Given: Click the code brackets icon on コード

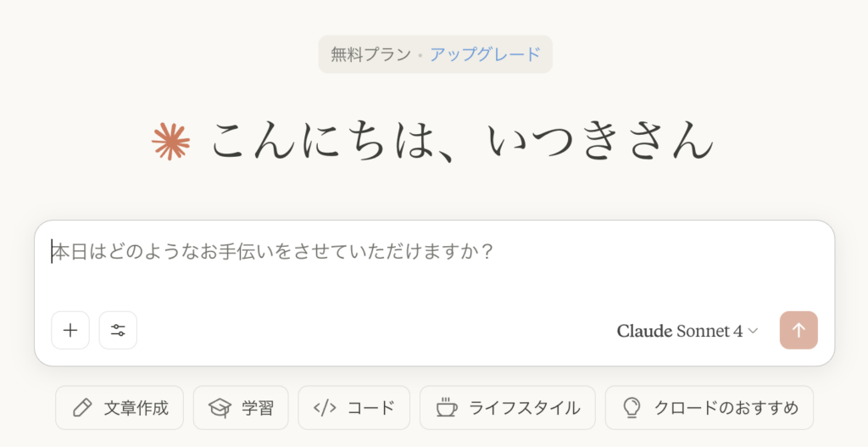Looking at the screenshot, I should coord(325,408).
